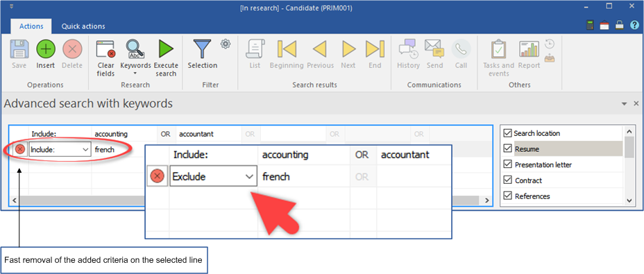Close the Advanced search with keywords panel
Image resolution: width=644 pixels, height=274 pixels.
[636, 103]
